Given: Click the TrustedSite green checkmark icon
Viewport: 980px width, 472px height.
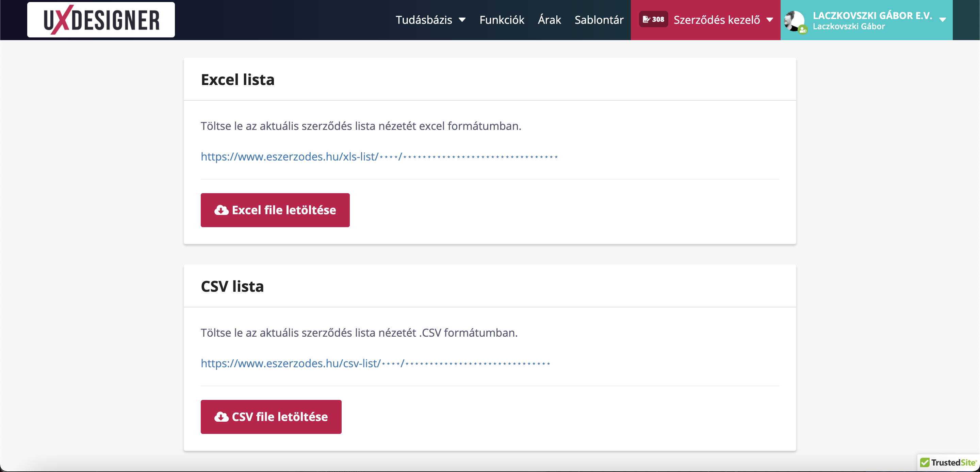Looking at the screenshot, I should 925,462.
